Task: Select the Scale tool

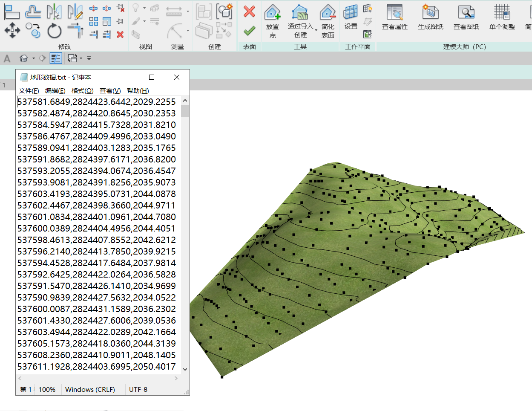Action: pyautogui.click(x=107, y=21)
